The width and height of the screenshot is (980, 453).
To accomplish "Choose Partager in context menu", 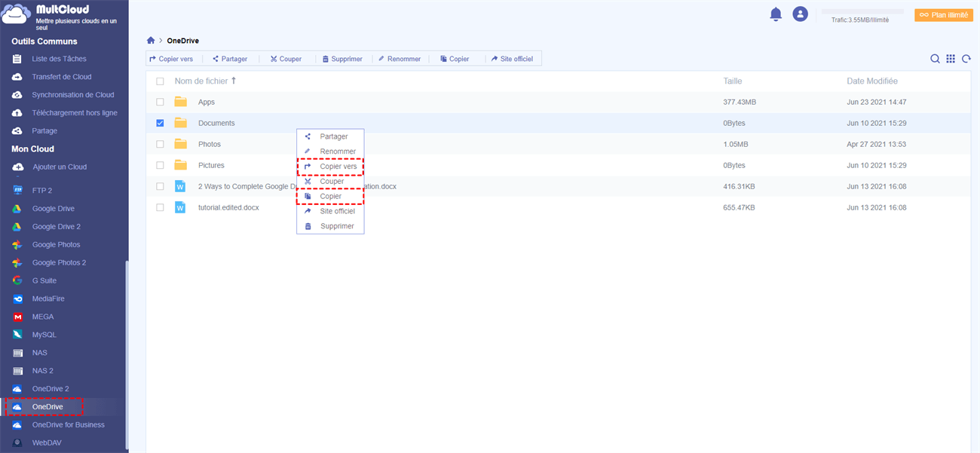I will pos(330,136).
